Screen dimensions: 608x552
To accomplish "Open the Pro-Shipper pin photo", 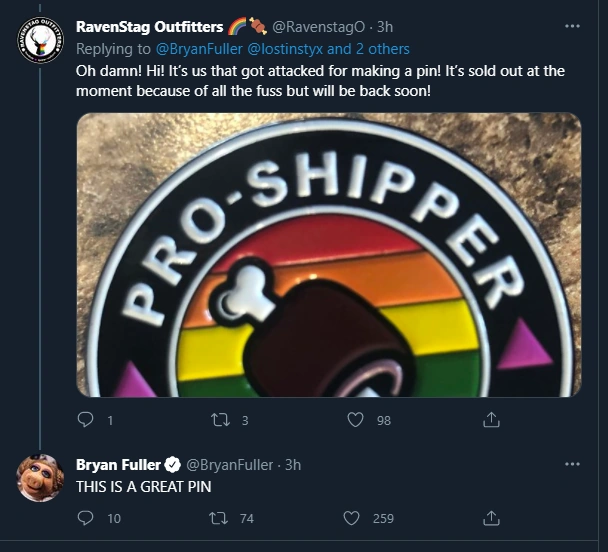I will tap(328, 254).
